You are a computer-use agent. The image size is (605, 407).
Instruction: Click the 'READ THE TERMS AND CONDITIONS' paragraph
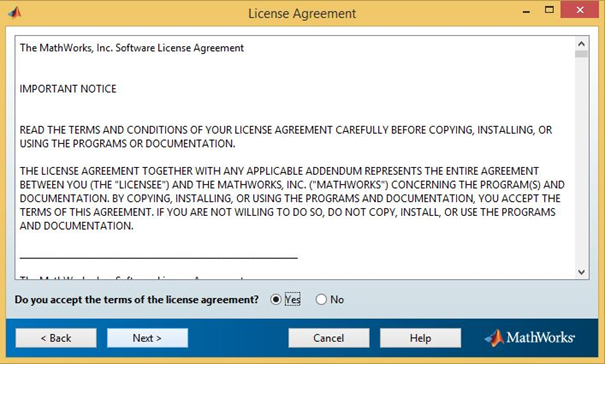click(286, 137)
